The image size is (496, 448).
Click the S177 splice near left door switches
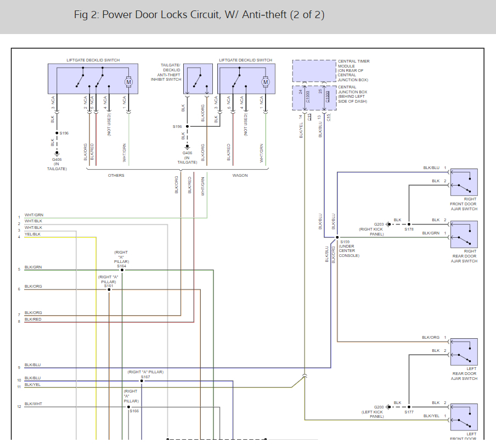(x=409, y=407)
